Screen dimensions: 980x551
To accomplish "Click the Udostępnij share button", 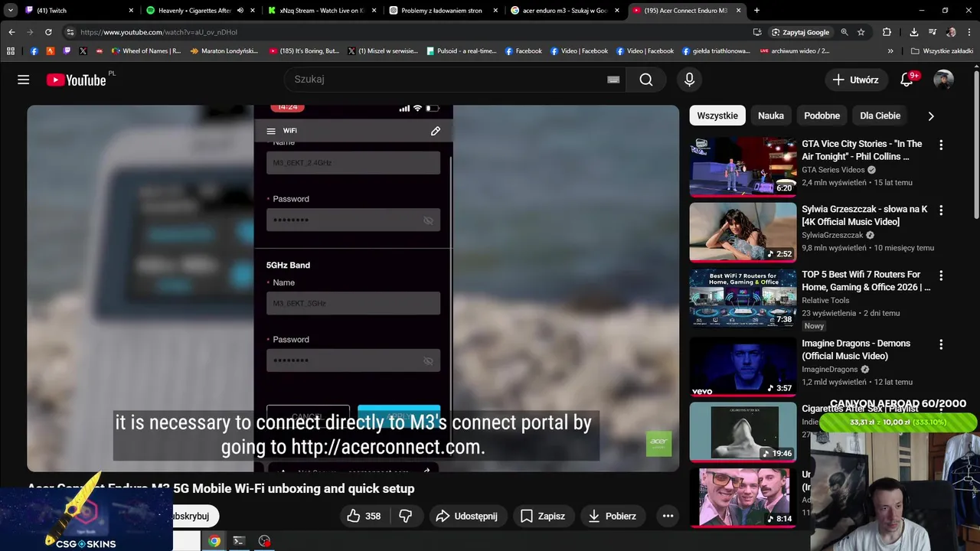I will click(466, 516).
